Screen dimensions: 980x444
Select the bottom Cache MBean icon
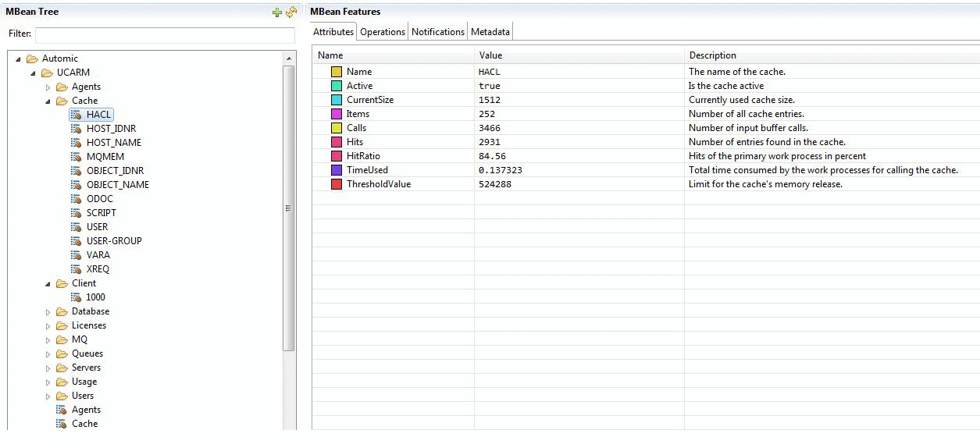[x=62, y=424]
